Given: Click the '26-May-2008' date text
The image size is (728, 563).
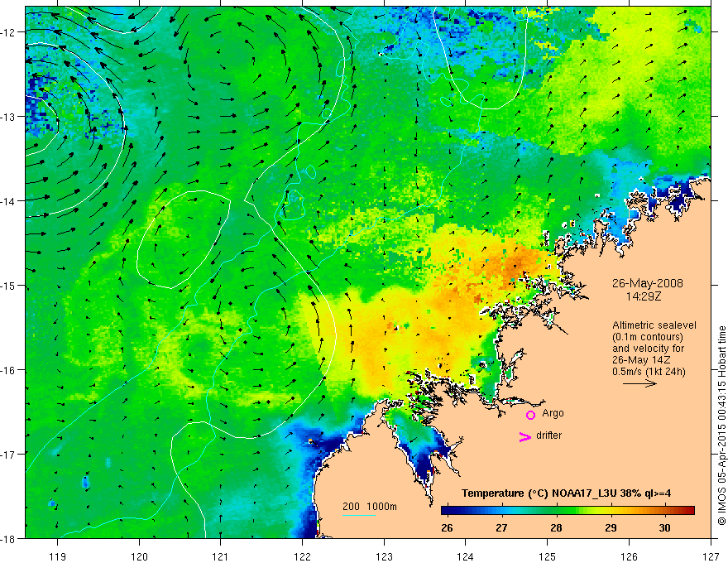Looking at the screenshot, I should click(647, 283).
